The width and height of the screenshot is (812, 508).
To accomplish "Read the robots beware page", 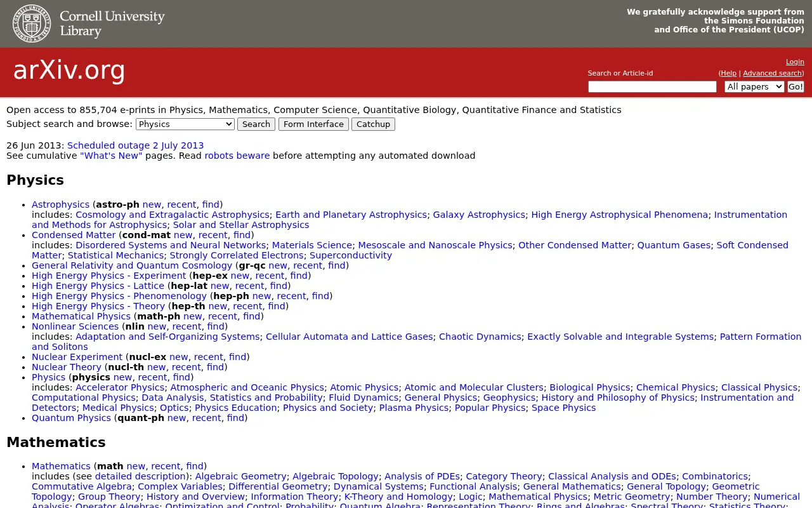I will click(x=237, y=156).
